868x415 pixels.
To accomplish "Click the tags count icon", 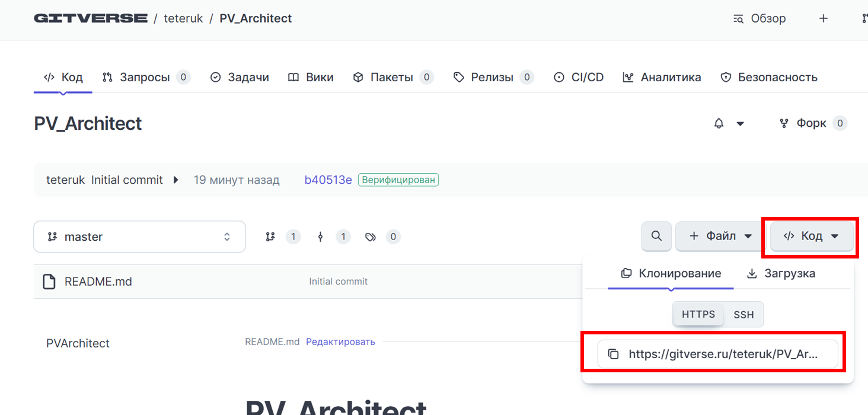I will [371, 237].
